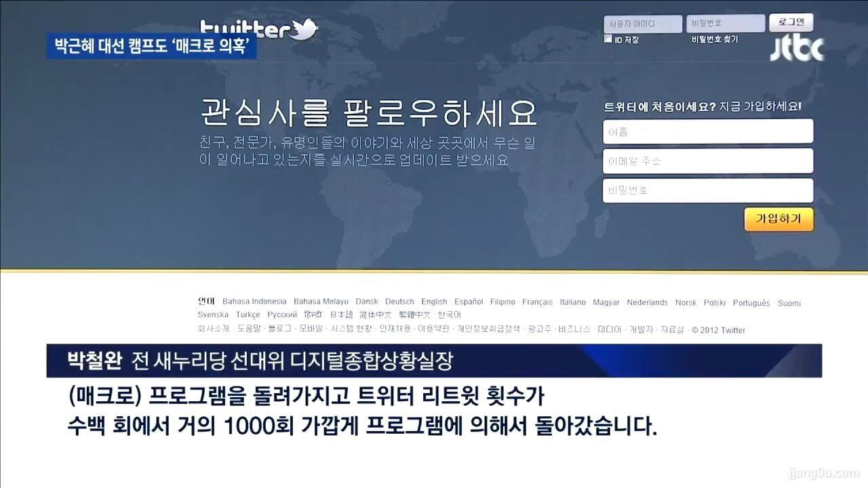The height and width of the screenshot is (488, 868).
Task: Open the 인재채용 footer link
Action: pos(395,329)
